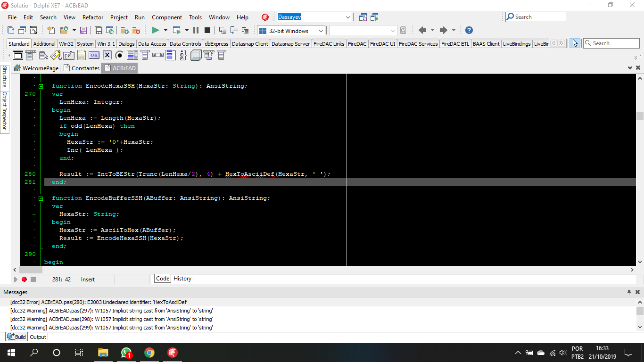Click the Run Until Return icon
644x362 pixels.
pyautogui.click(x=245, y=31)
